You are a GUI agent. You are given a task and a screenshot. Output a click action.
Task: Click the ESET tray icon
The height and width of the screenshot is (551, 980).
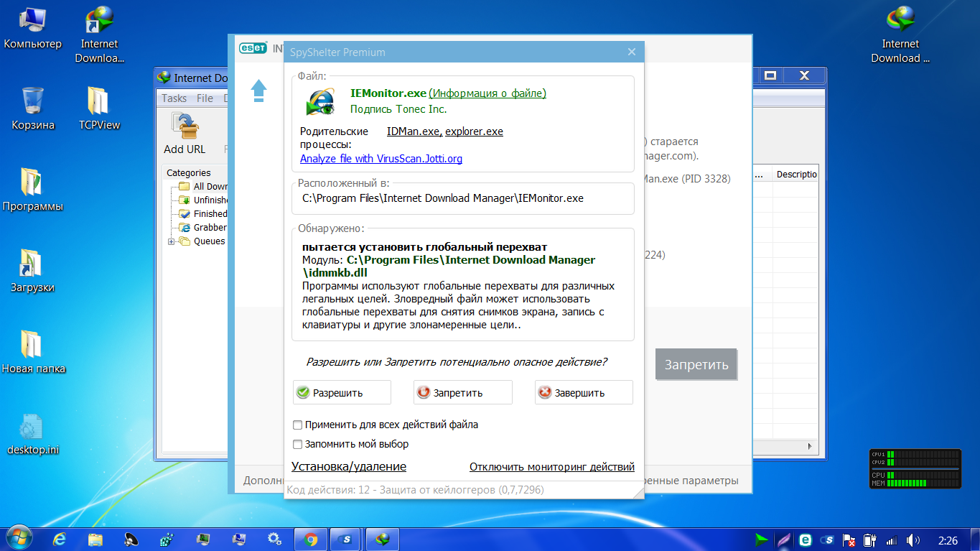pyautogui.click(x=806, y=540)
